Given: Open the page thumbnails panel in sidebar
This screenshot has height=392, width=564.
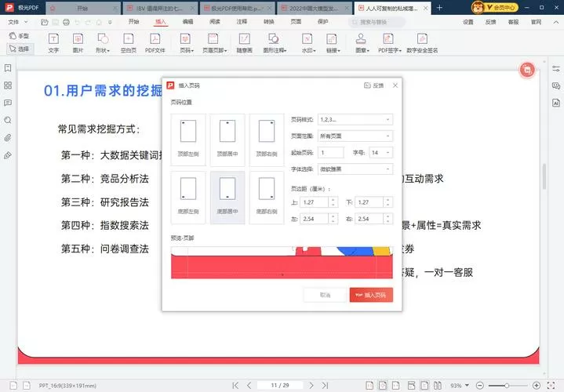Looking at the screenshot, I should 8,85.
